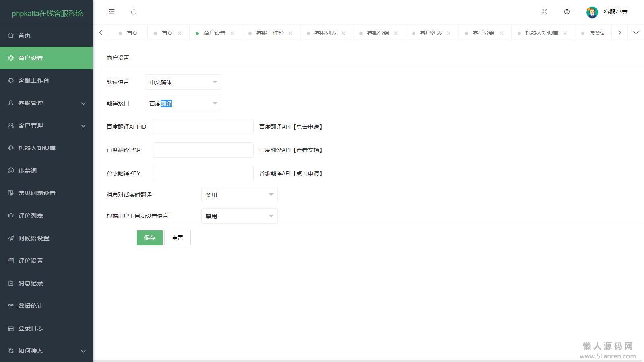Collapse the sidebar with the menu-fold icon
644x362 pixels.
click(111, 12)
